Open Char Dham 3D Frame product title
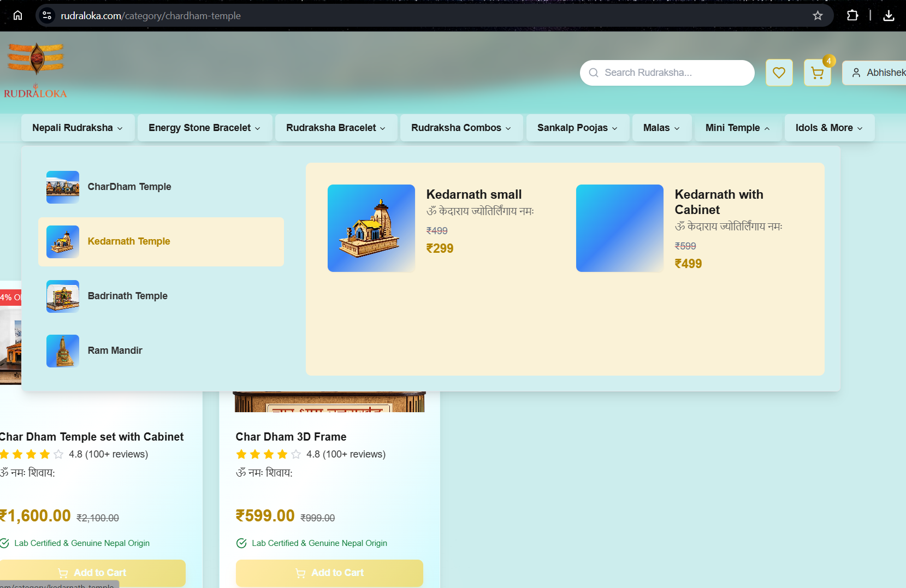The height and width of the screenshot is (588, 906). click(x=291, y=437)
